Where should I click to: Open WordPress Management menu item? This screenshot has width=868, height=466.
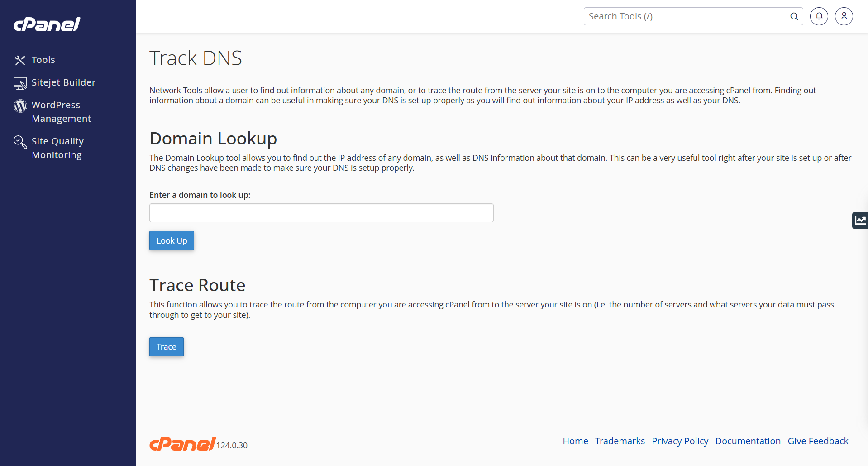click(62, 112)
